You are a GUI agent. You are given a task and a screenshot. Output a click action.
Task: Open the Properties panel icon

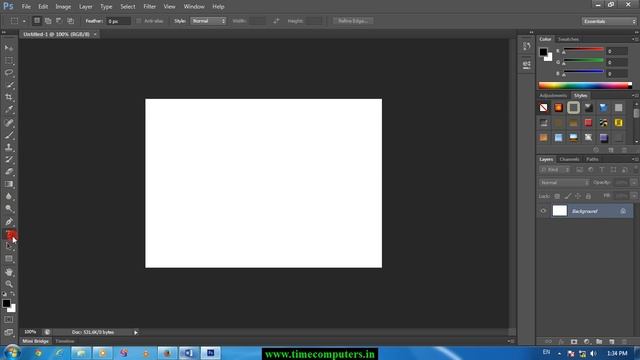point(527,64)
